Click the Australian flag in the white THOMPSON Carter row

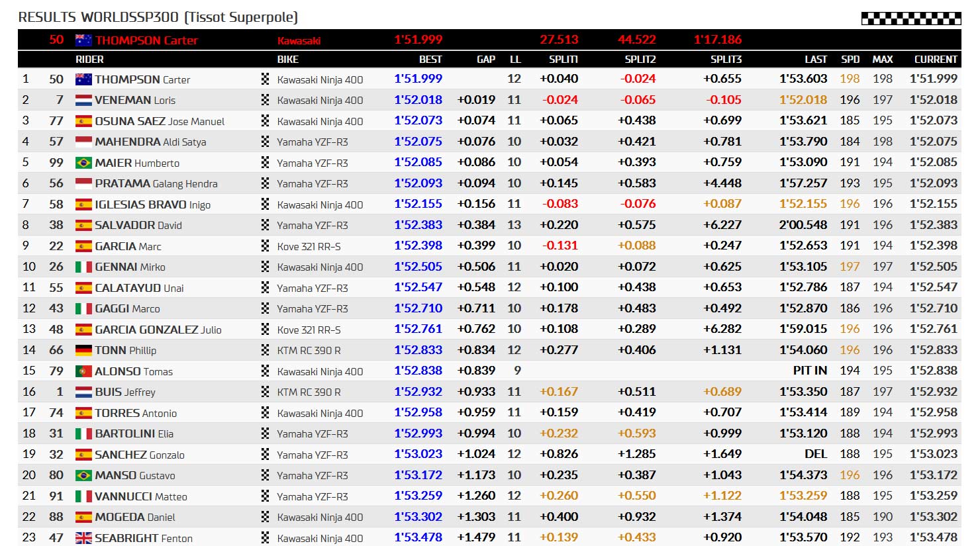click(x=83, y=79)
